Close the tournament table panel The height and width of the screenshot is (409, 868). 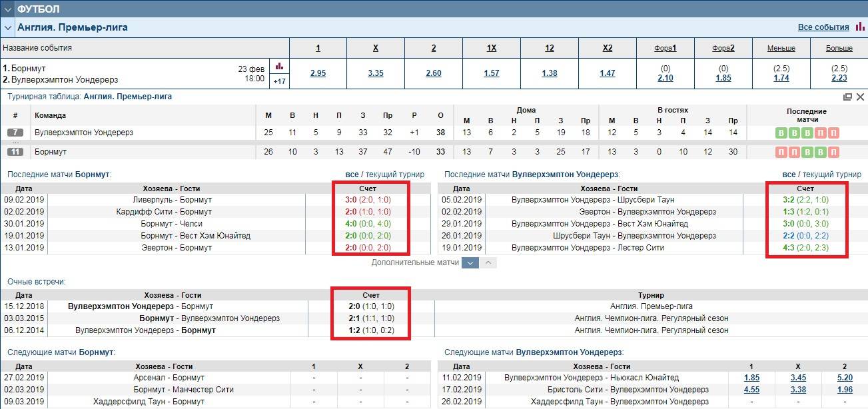(x=860, y=97)
